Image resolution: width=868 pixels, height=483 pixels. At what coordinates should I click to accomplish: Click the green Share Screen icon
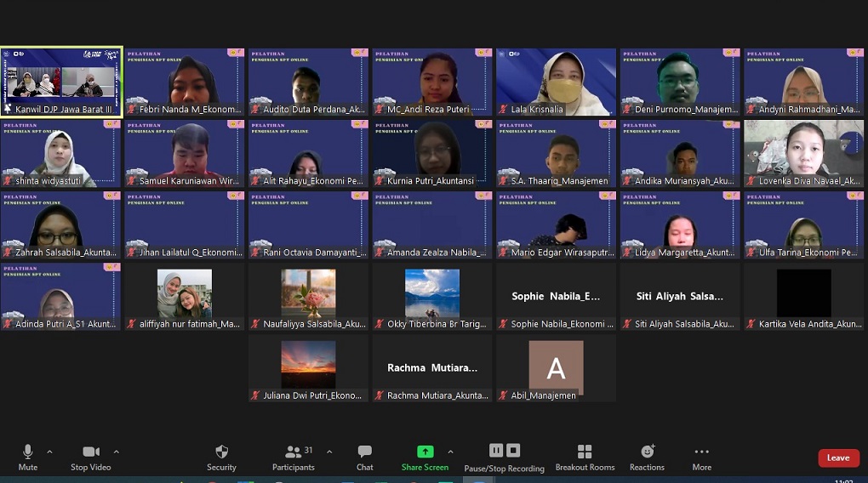pyautogui.click(x=425, y=452)
